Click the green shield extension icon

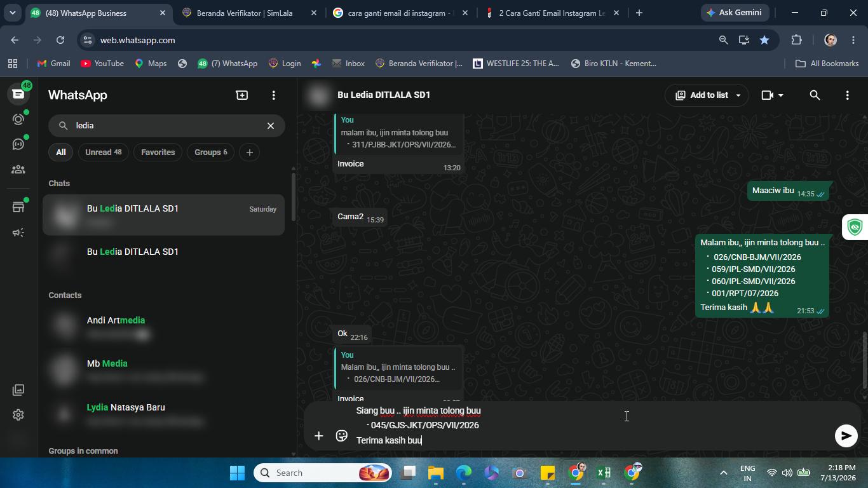855,227
